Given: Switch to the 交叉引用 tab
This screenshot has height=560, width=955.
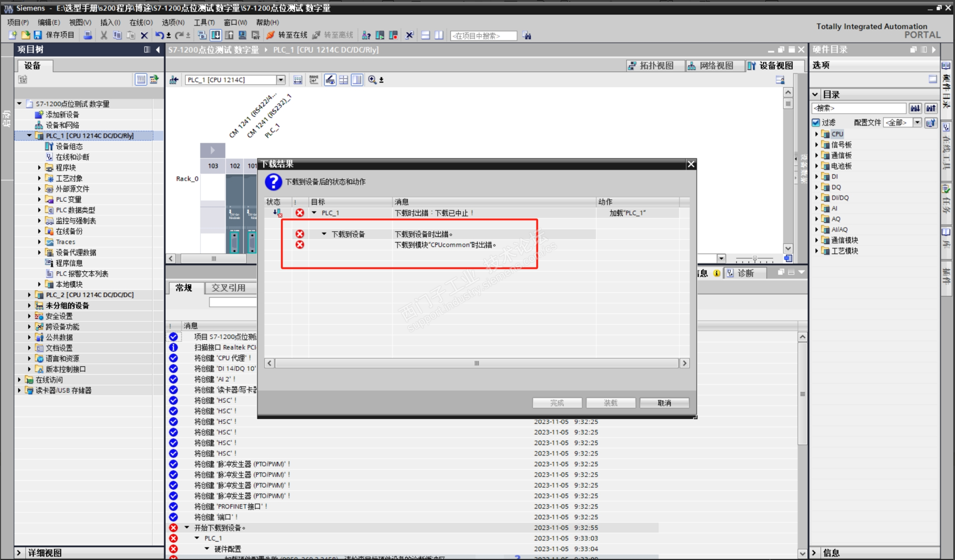Looking at the screenshot, I should pyautogui.click(x=228, y=288).
